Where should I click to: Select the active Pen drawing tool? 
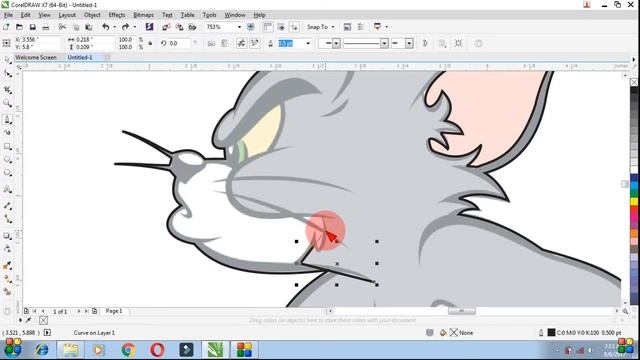7,119
